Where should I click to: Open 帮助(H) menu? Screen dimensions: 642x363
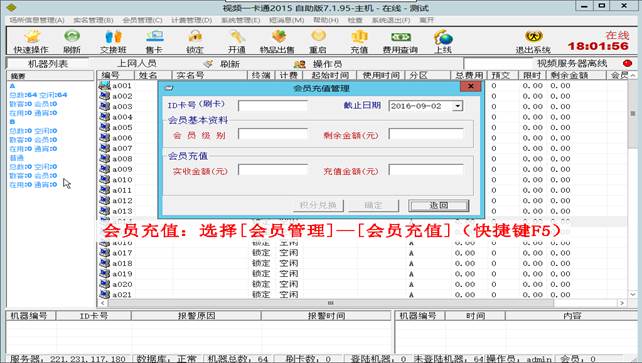pyautogui.click(x=326, y=20)
